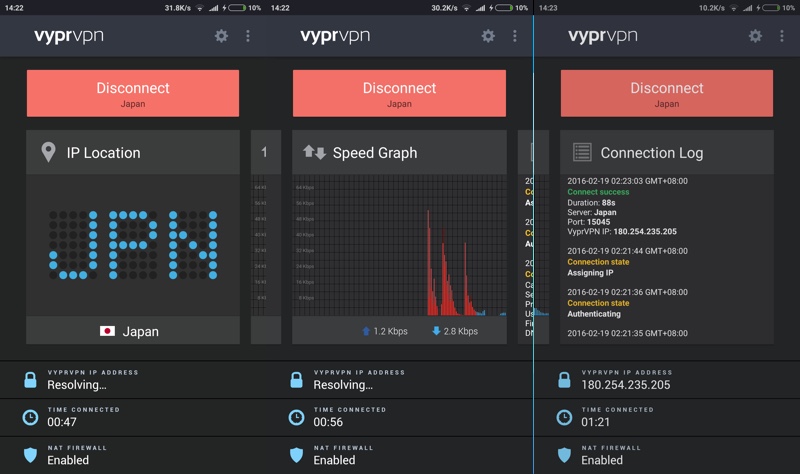Click the list icon beside Connection Log
Image resolution: width=800 pixels, height=474 pixels.
[582, 152]
